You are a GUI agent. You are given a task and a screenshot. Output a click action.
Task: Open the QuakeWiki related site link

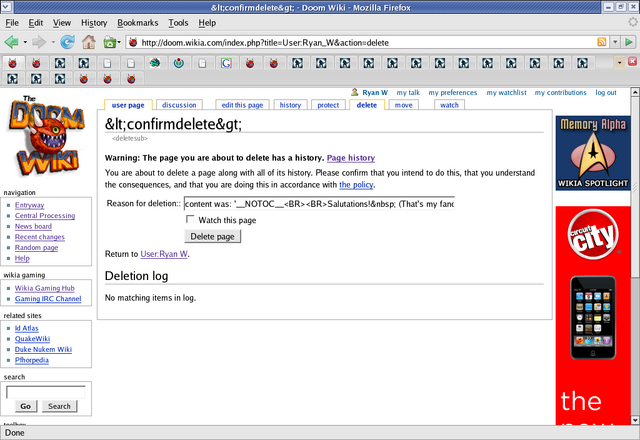point(32,339)
